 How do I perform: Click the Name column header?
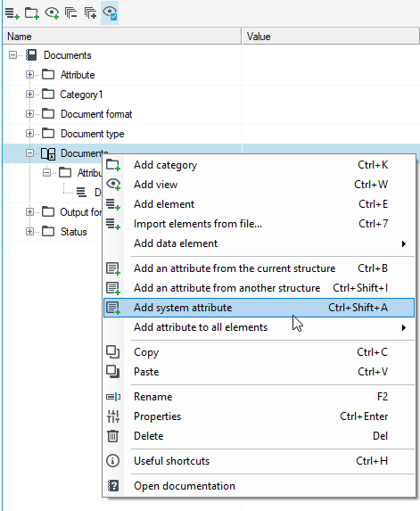click(x=122, y=37)
